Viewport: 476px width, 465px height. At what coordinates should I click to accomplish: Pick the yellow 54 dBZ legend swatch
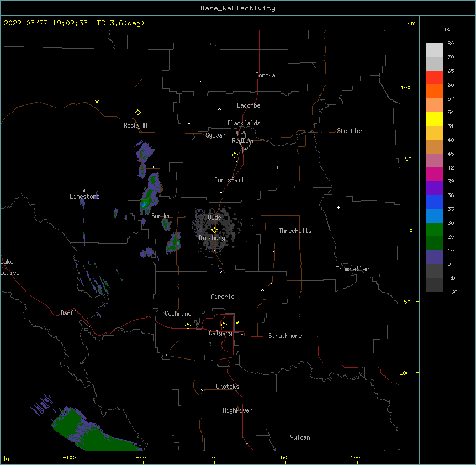(434, 119)
